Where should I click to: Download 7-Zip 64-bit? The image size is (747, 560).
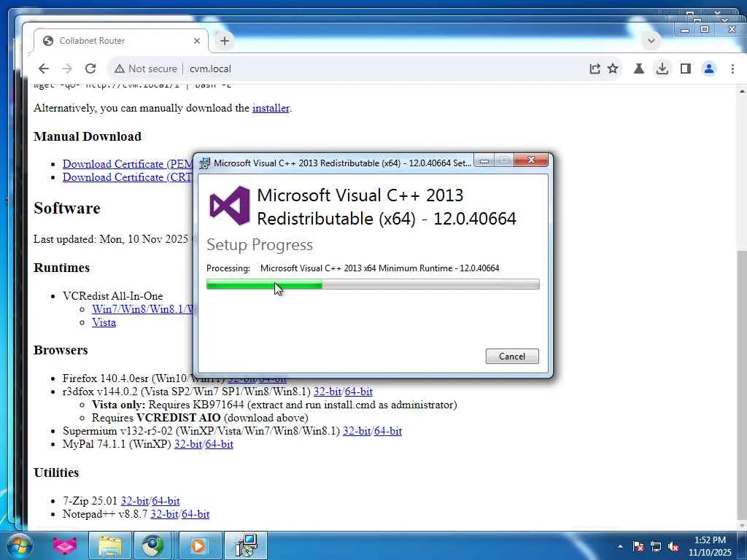click(166, 501)
